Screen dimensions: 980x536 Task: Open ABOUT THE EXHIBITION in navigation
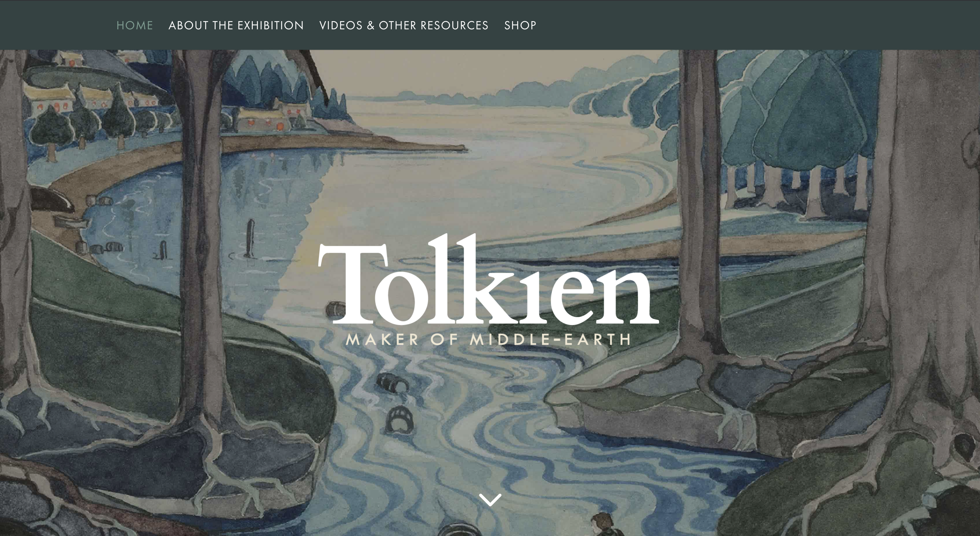tap(236, 26)
